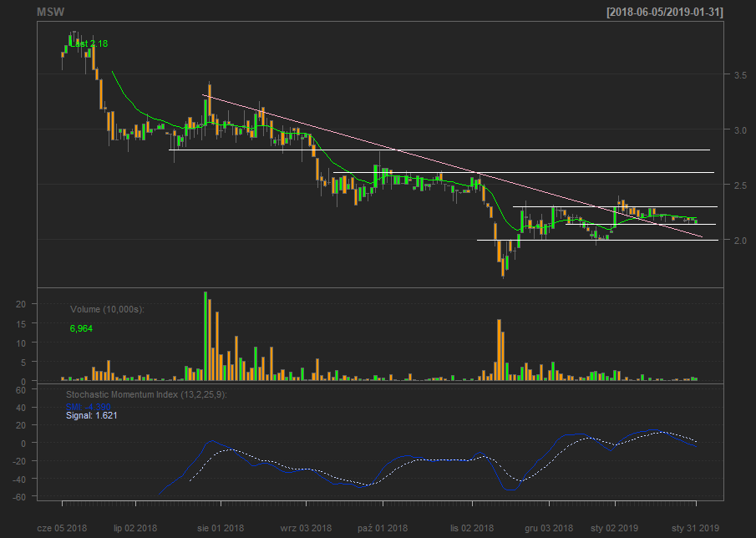Click the white horizontal line near 2.6
Image resolution: width=756 pixels, height=538 pixels.
click(524, 172)
